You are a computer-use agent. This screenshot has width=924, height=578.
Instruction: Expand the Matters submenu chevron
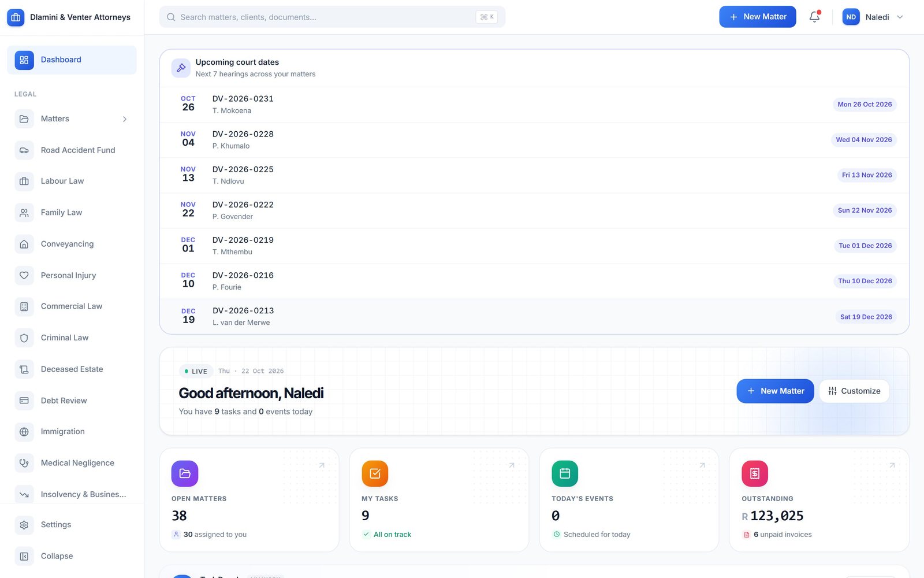click(x=125, y=119)
